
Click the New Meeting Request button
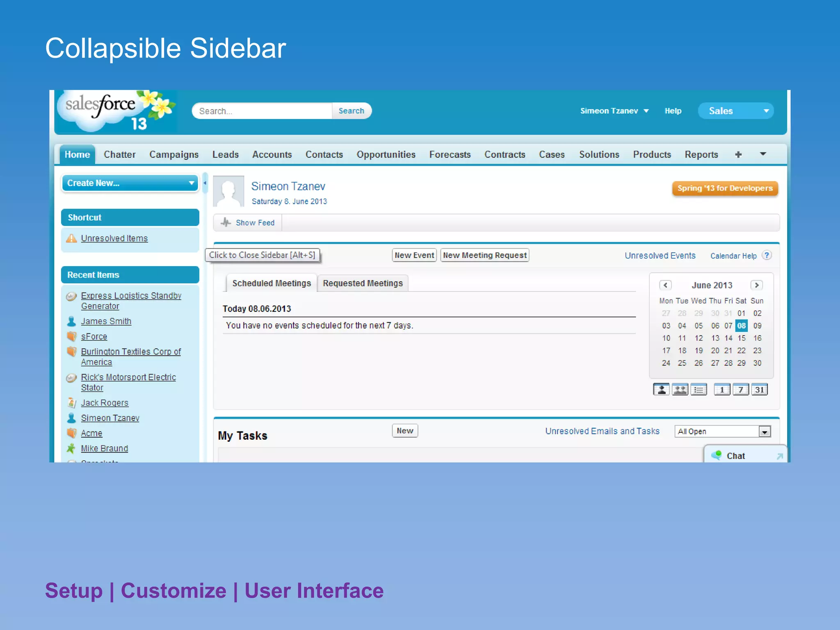(x=485, y=255)
